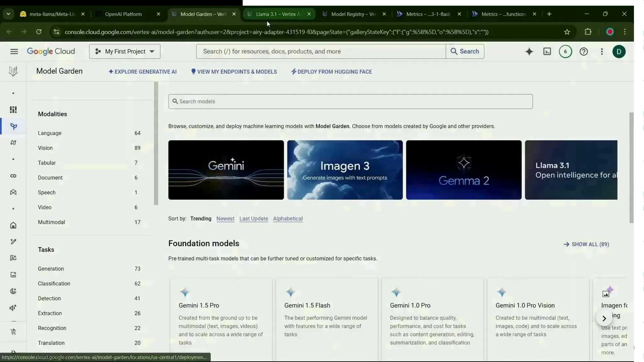
Task: Click Explore Generative AI link
Action: tap(142, 72)
